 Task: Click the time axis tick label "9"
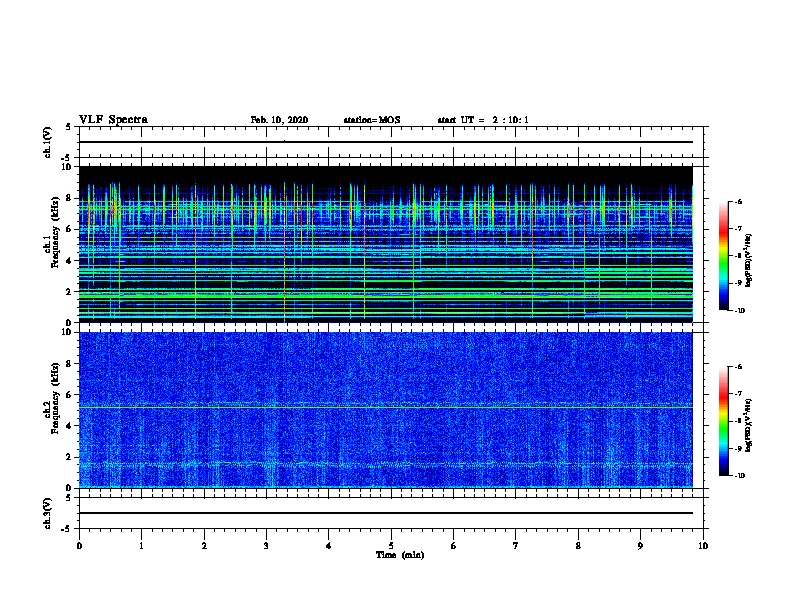[x=640, y=546]
